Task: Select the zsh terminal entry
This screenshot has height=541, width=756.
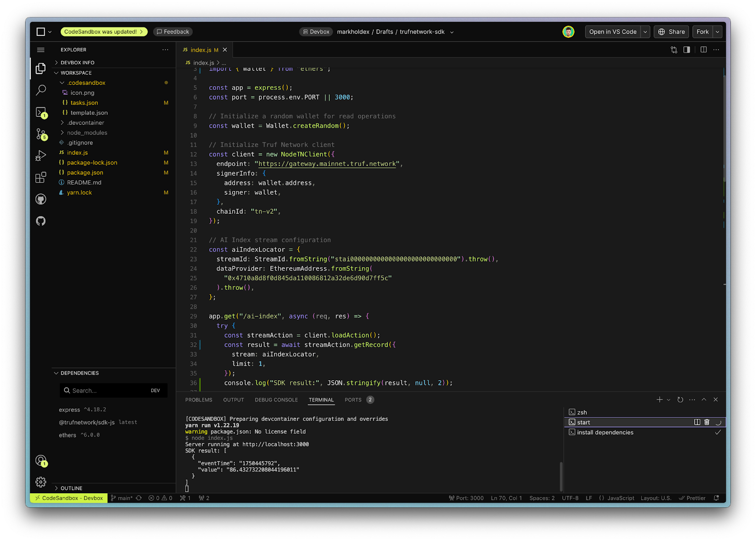Action: (645, 412)
